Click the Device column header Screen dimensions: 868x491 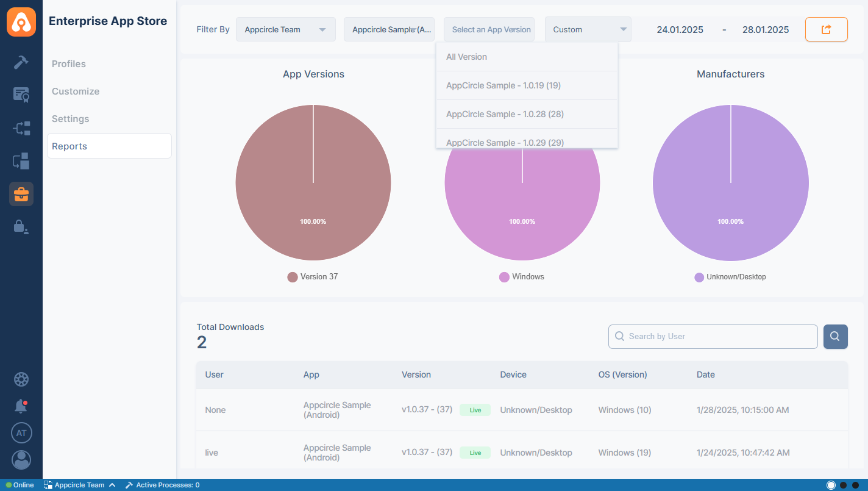pos(513,375)
